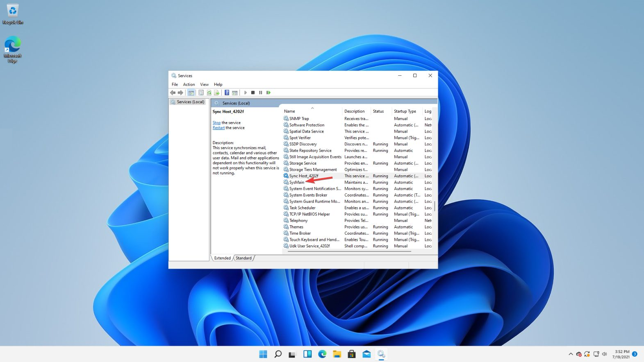Select the Sync Host_4202f service
The height and width of the screenshot is (362, 644).
[x=357, y=176]
